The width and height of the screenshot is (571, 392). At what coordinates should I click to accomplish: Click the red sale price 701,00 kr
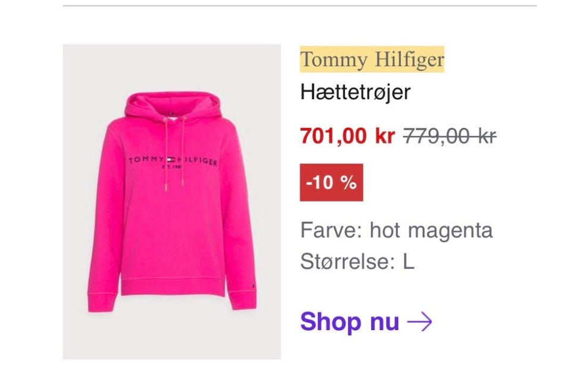click(347, 136)
